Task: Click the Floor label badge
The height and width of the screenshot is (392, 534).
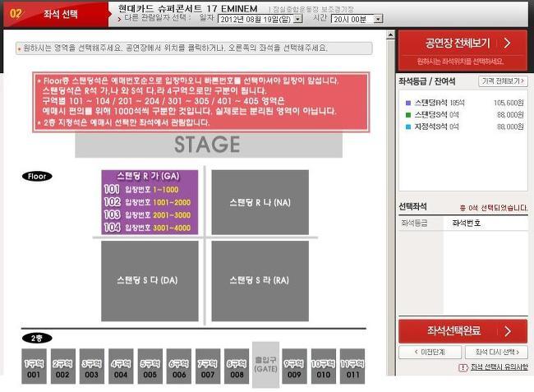Action: [37, 177]
